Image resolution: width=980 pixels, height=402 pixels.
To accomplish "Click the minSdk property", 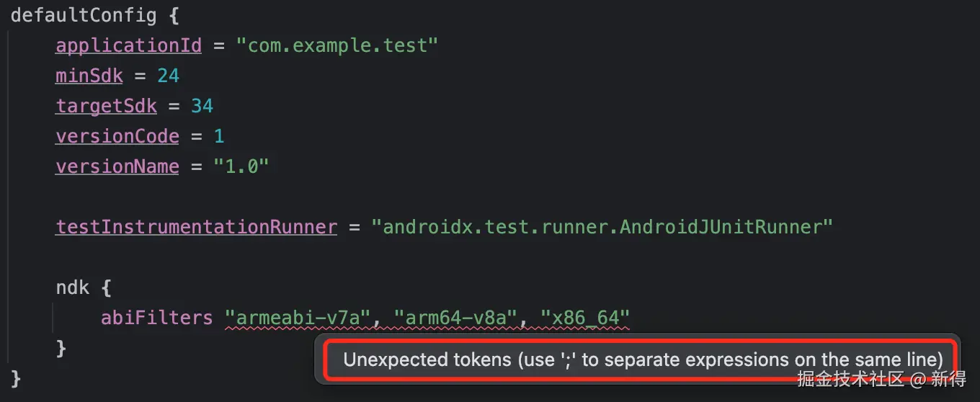I will click(x=89, y=76).
